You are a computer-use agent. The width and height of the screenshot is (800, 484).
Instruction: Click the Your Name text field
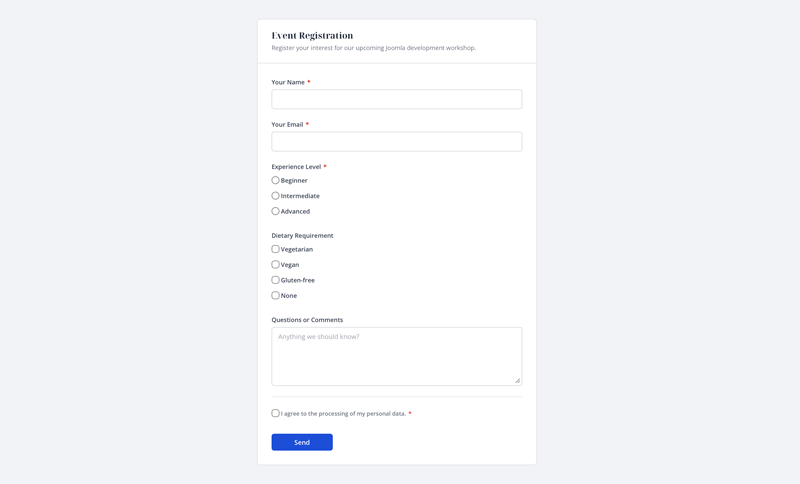396,99
